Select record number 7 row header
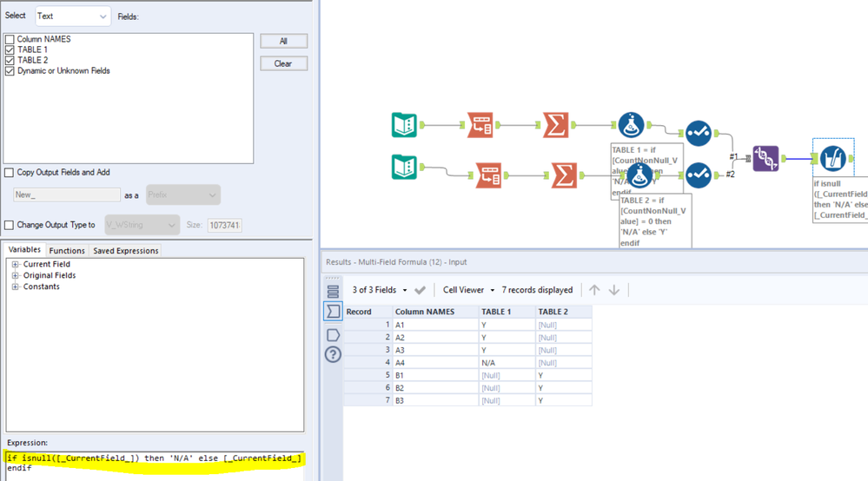The width and height of the screenshot is (868, 481). click(368, 400)
